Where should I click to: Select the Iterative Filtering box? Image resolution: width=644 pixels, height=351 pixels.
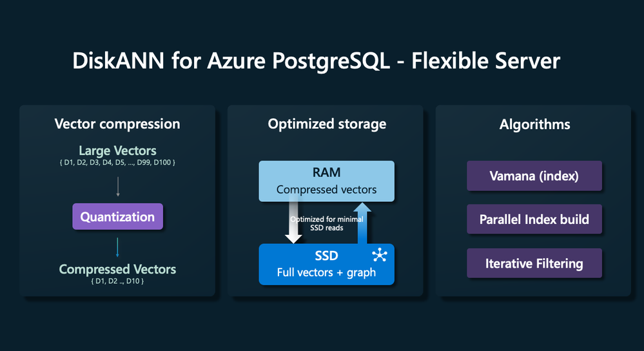(x=534, y=263)
